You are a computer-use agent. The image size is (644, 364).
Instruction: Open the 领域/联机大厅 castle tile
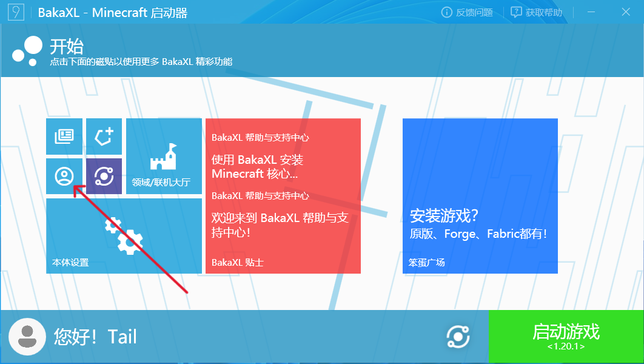click(164, 156)
